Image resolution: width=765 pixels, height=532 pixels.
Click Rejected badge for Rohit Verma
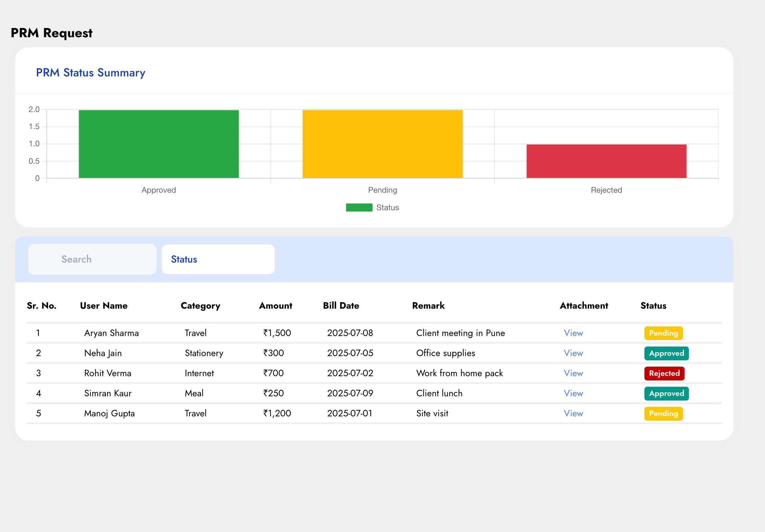click(664, 374)
